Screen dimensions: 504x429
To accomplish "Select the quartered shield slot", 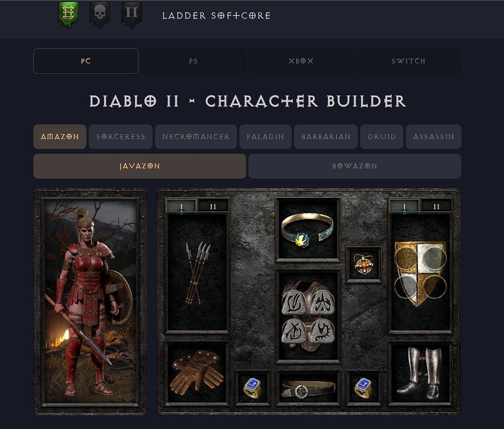I will point(421,273).
